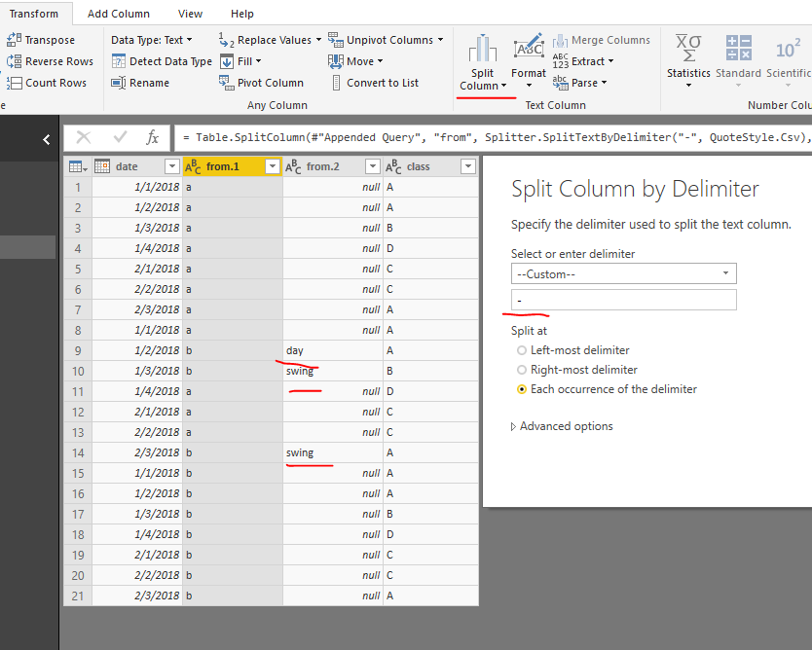
Task: Click the Merge Columns icon
Action: (561, 40)
